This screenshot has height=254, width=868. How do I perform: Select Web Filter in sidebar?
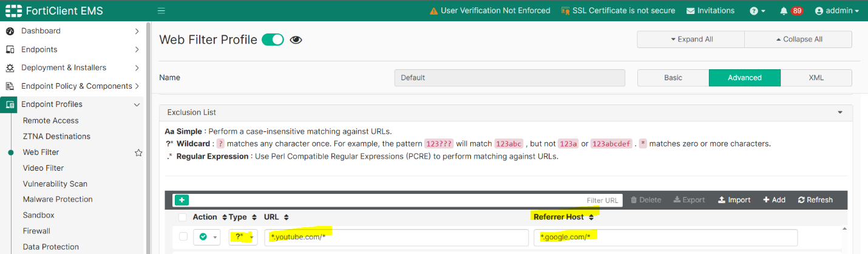[41, 153]
